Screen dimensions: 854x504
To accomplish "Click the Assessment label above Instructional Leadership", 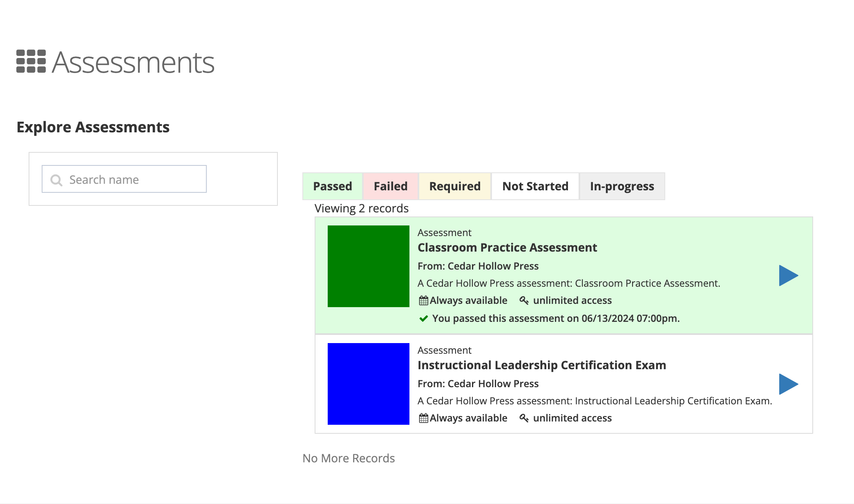I will tap(445, 350).
